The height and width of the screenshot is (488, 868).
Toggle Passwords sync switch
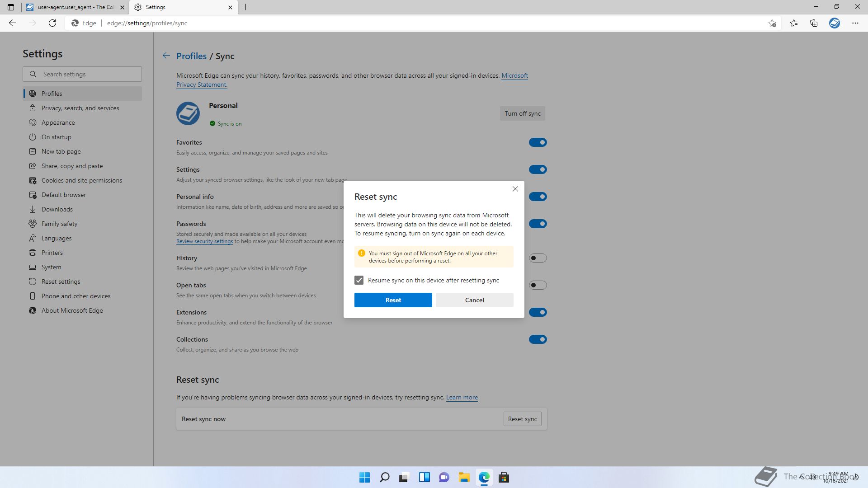(x=538, y=224)
